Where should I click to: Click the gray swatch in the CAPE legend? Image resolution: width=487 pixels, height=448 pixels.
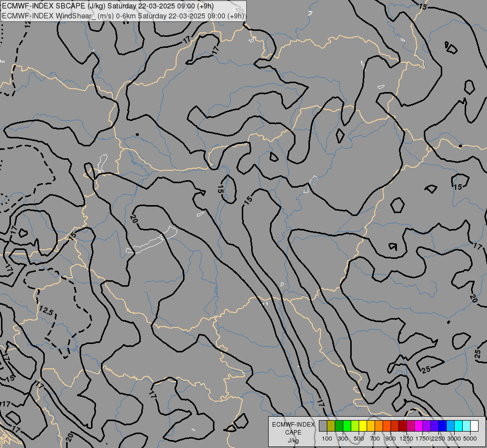pyautogui.click(x=323, y=426)
